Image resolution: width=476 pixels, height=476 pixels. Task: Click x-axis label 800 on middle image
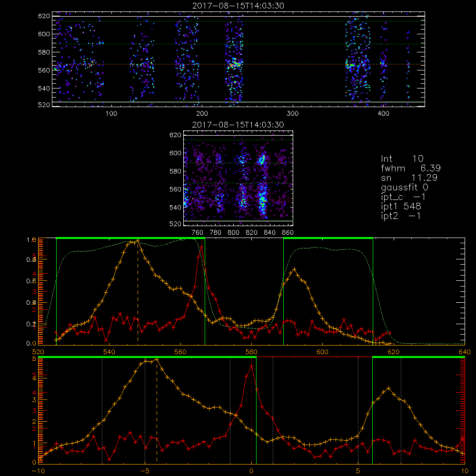click(233, 233)
